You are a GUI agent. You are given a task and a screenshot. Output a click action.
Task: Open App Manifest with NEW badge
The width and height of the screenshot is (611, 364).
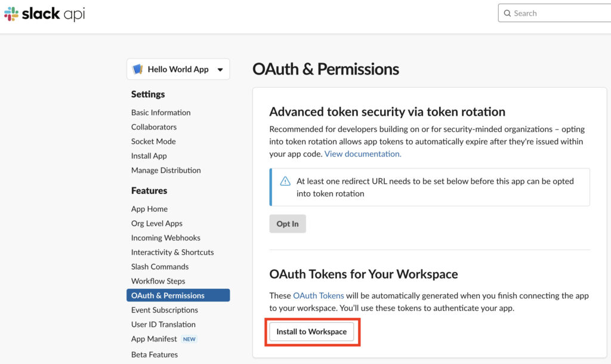154,339
